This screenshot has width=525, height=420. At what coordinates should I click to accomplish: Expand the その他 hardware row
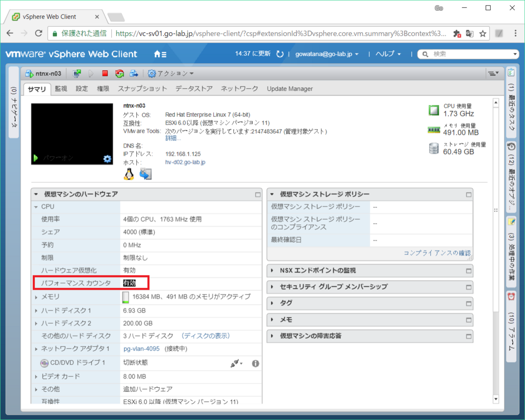point(36,390)
